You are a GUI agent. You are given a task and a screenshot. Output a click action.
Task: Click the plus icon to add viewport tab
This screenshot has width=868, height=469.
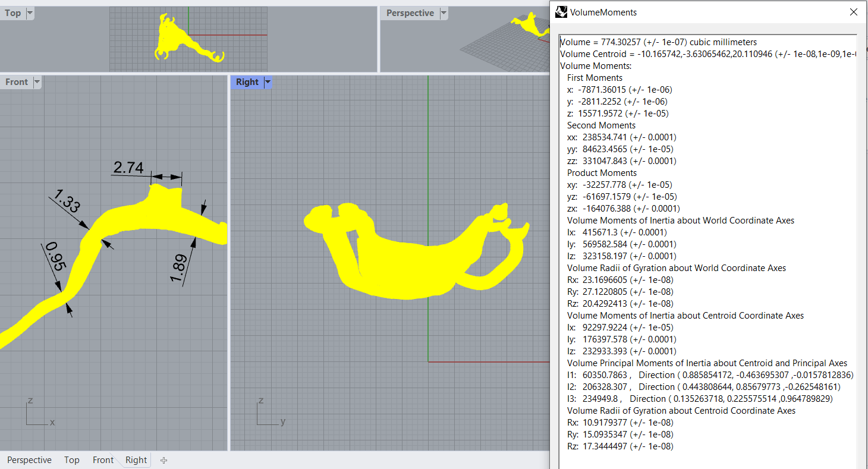(x=164, y=460)
